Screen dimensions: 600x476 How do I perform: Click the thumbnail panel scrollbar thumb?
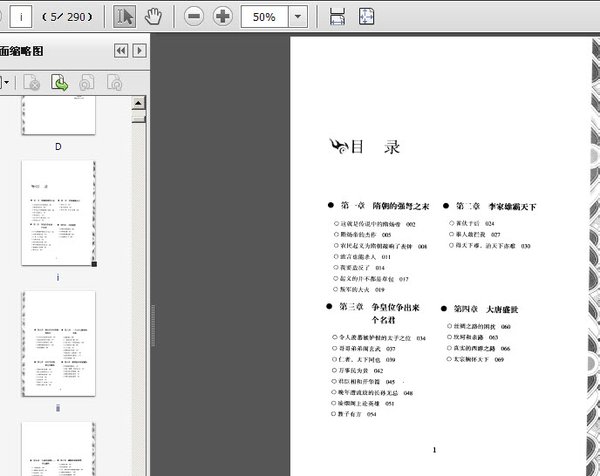point(138,117)
